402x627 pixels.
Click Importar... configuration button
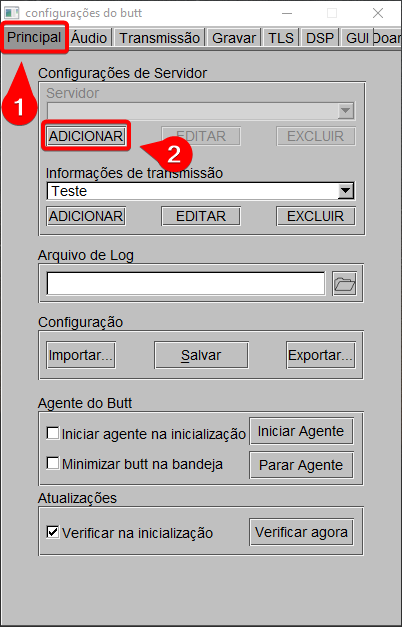click(81, 355)
